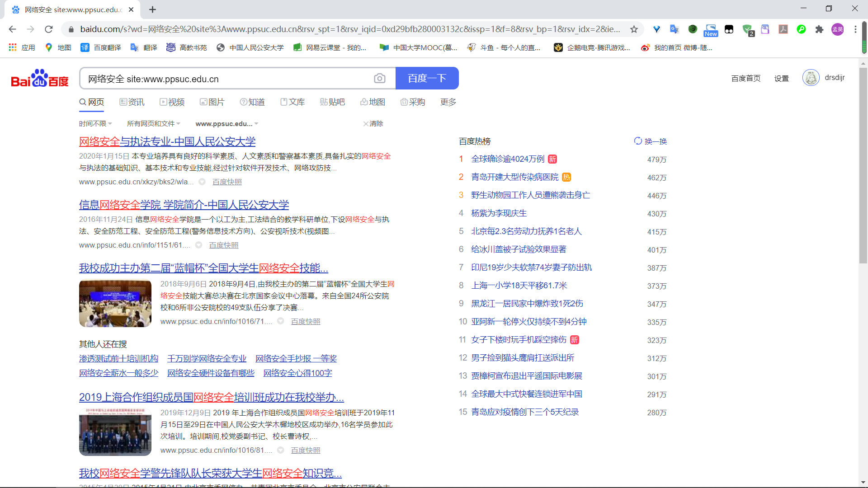
Task: Open Chrome profile avatar
Action: 838,29
